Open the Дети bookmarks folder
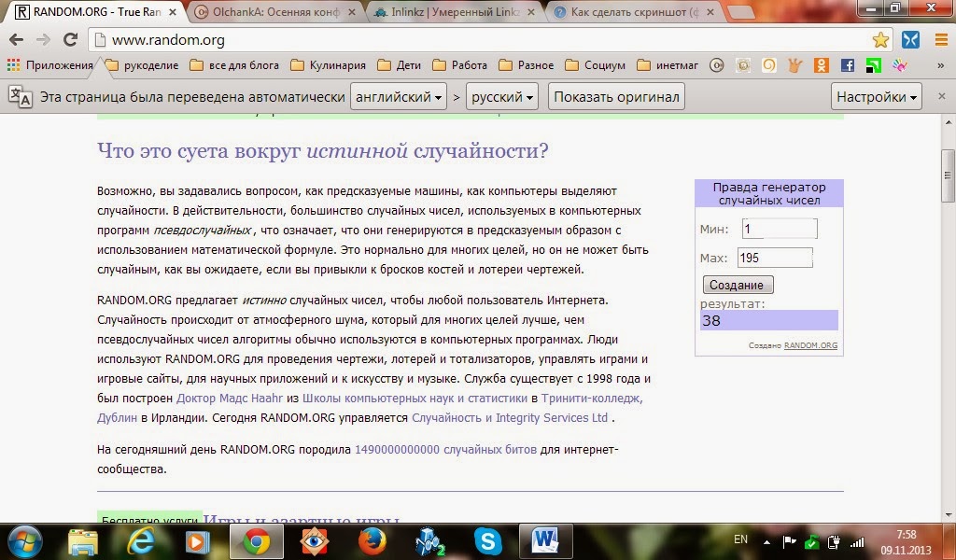Screen dimensions: 956x560 click(400, 65)
